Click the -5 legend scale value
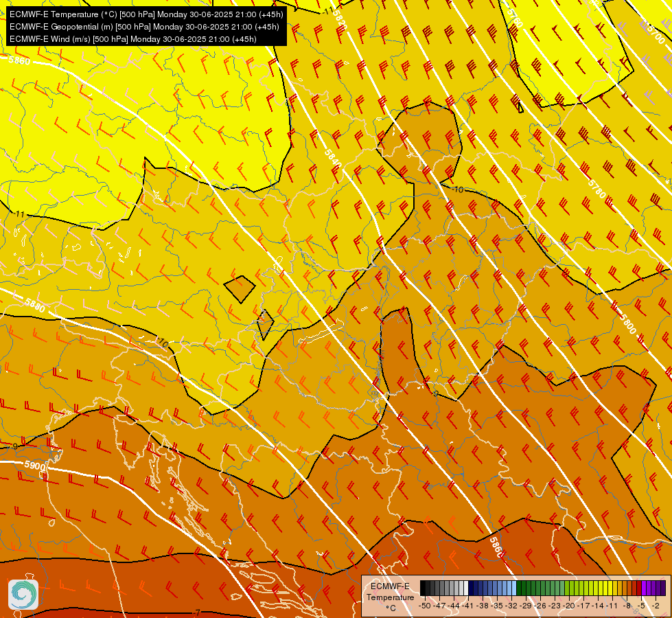Image resolution: width=672 pixels, height=618 pixels. pyautogui.click(x=641, y=606)
